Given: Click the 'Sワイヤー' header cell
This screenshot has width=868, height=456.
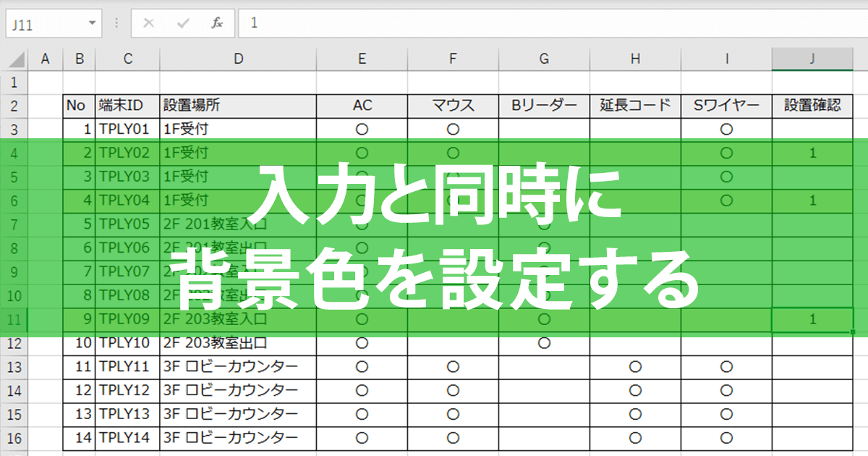Looking at the screenshot, I should point(726,106).
